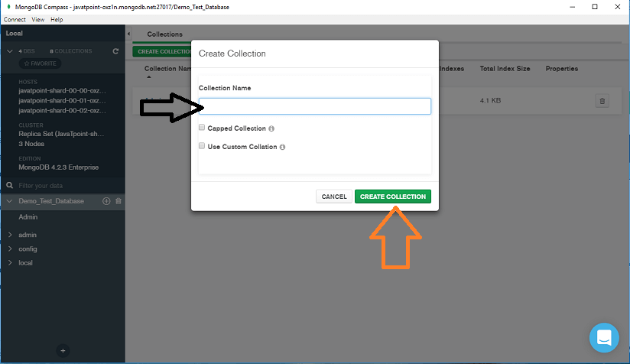Open the Connect menu
Image resolution: width=630 pixels, height=364 pixels.
15,19
